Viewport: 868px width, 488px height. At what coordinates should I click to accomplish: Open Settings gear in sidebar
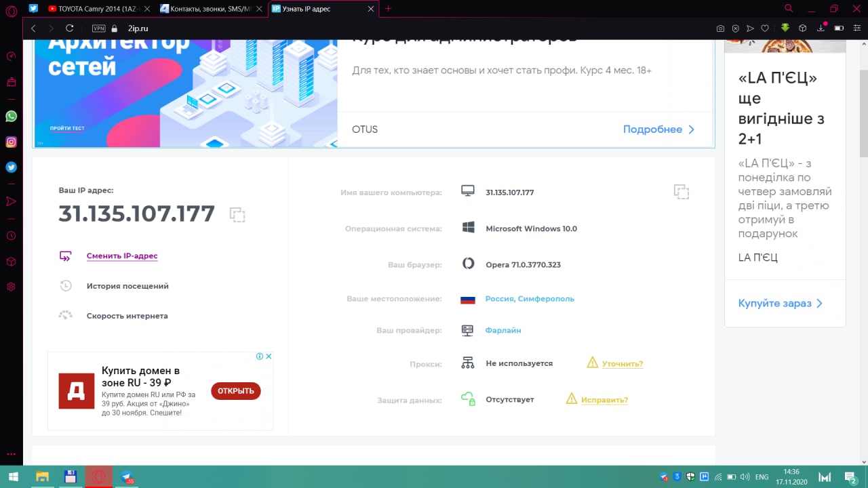coord(11,287)
